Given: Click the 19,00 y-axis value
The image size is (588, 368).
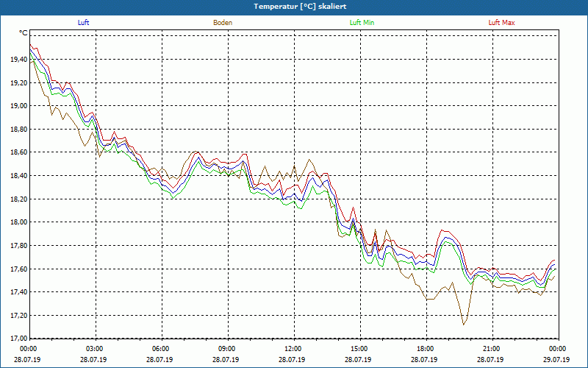Looking at the screenshot, I should tap(19, 106).
